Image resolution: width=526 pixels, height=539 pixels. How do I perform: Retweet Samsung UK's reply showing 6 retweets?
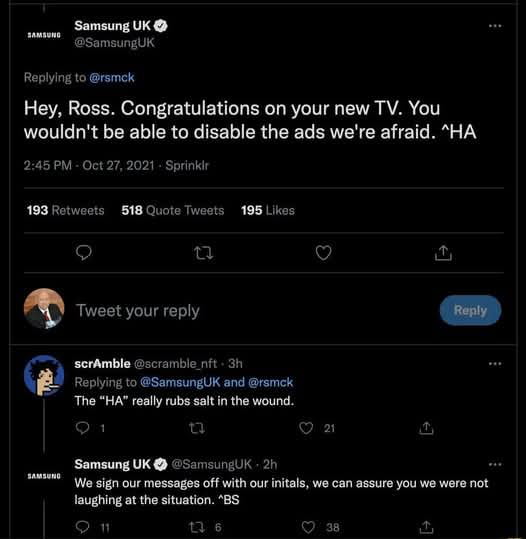[197, 527]
